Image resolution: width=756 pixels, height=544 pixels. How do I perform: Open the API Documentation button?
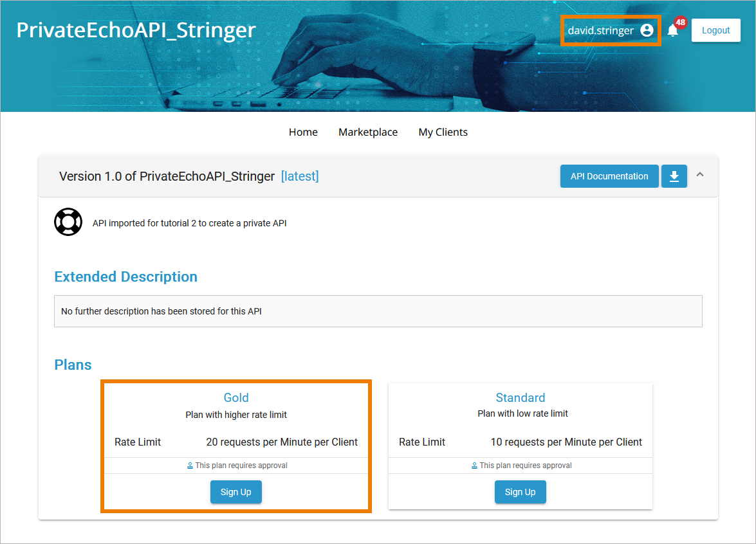click(609, 176)
